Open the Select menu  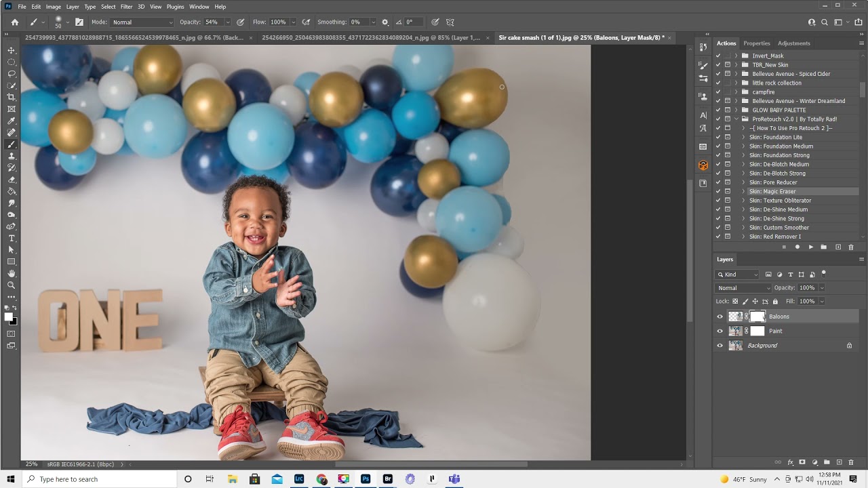[108, 7]
